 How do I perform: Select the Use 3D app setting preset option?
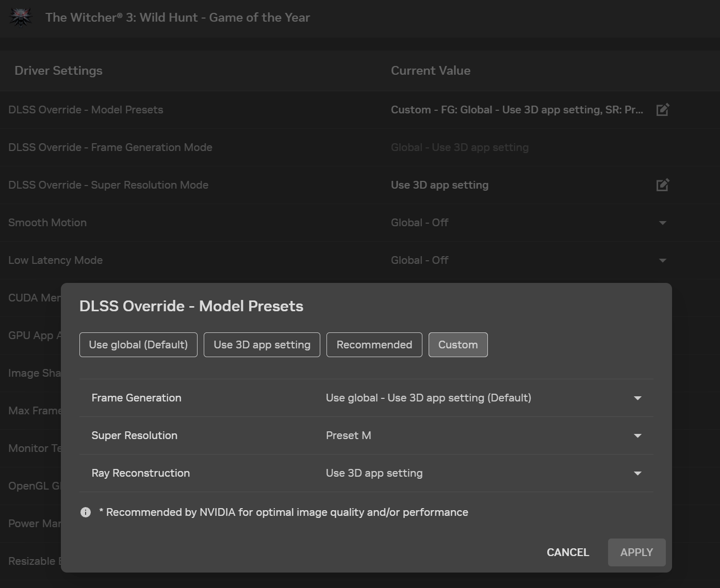(262, 345)
